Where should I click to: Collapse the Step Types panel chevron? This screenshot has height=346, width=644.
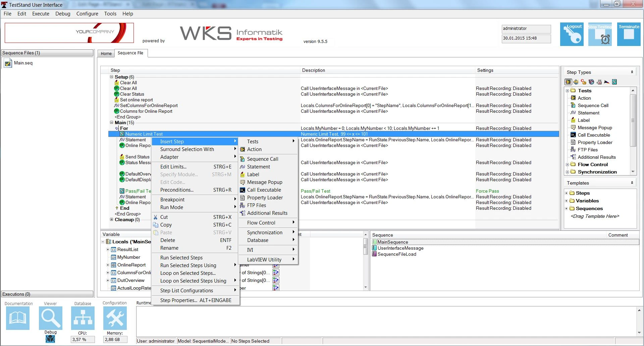click(632, 72)
